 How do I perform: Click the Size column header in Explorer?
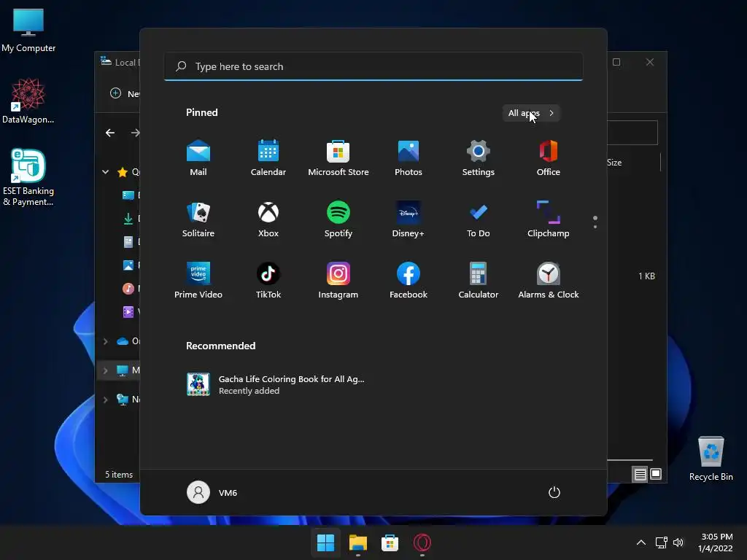tap(614, 163)
